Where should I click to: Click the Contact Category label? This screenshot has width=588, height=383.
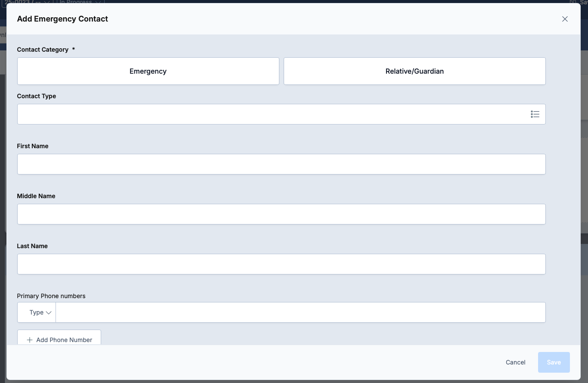pos(43,50)
